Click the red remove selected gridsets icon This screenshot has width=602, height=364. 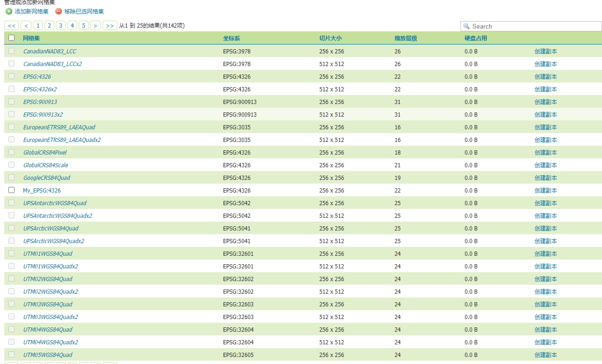coord(59,12)
